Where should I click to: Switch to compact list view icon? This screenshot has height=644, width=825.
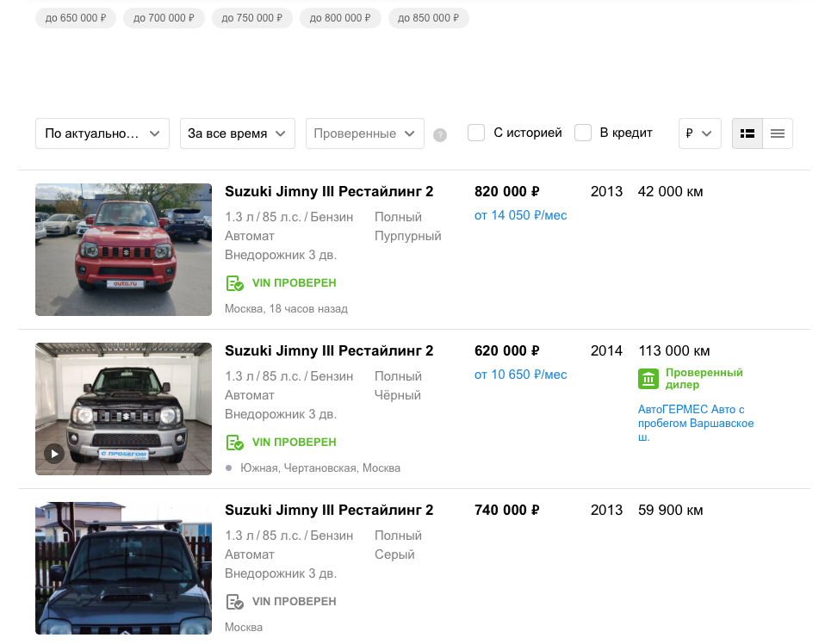(x=778, y=133)
